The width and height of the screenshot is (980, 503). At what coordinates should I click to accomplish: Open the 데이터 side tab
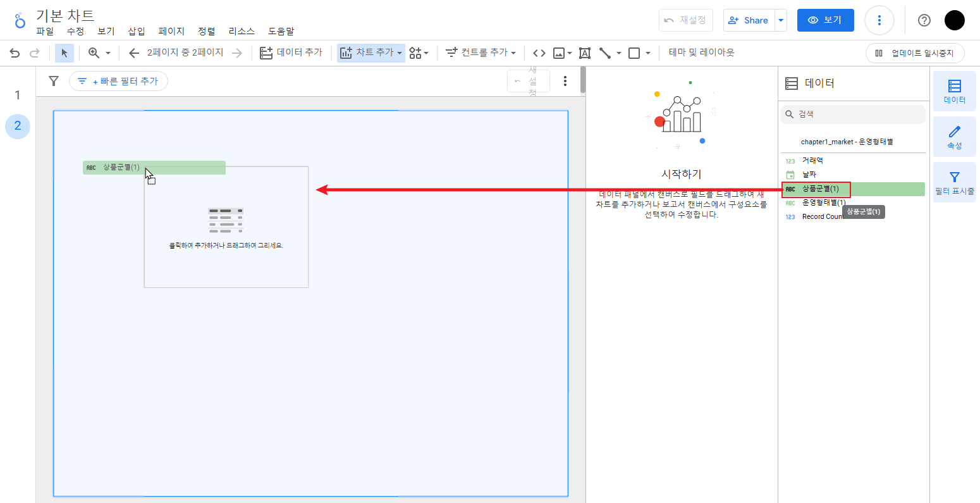pyautogui.click(x=954, y=91)
